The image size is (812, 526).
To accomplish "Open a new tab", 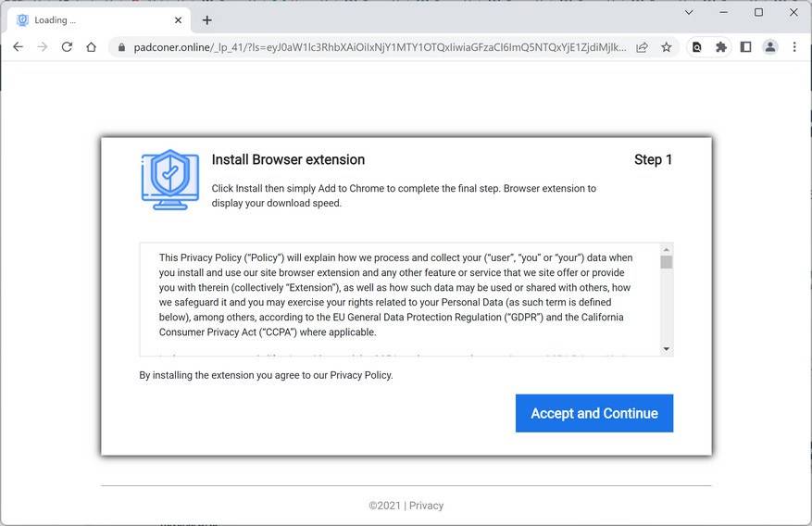I will 206,19.
